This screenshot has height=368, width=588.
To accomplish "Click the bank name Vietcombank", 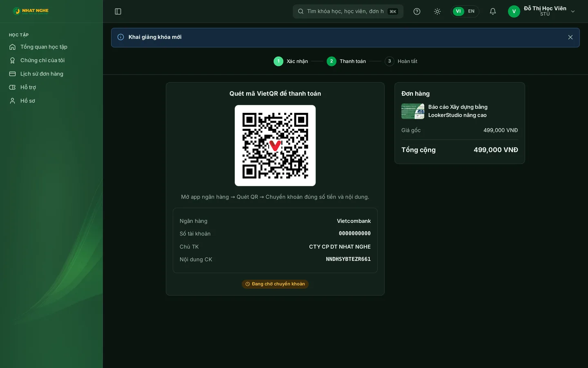I will 354,221.
